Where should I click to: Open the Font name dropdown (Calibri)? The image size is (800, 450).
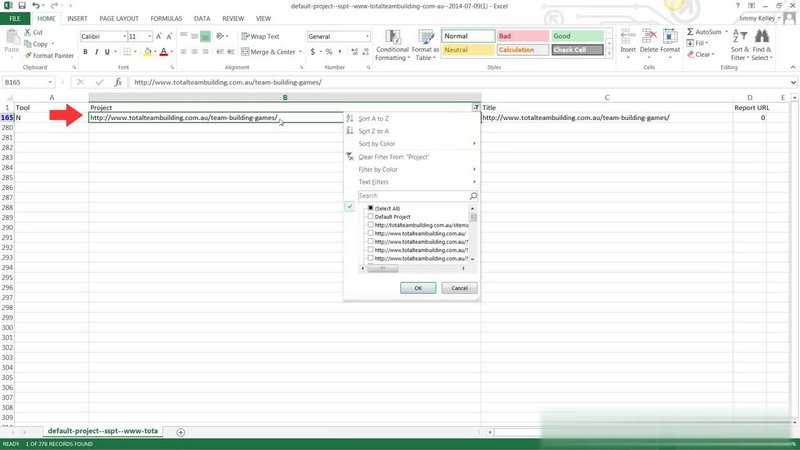[124, 36]
